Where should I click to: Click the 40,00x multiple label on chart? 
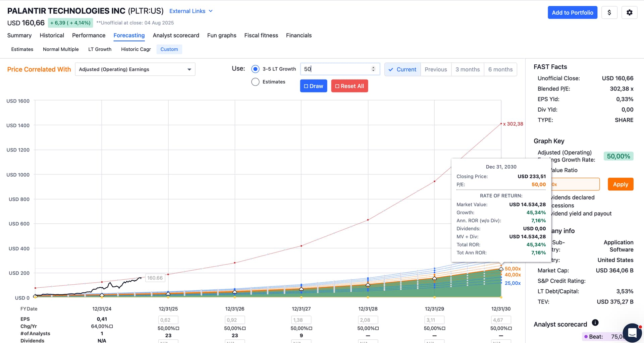tap(513, 275)
